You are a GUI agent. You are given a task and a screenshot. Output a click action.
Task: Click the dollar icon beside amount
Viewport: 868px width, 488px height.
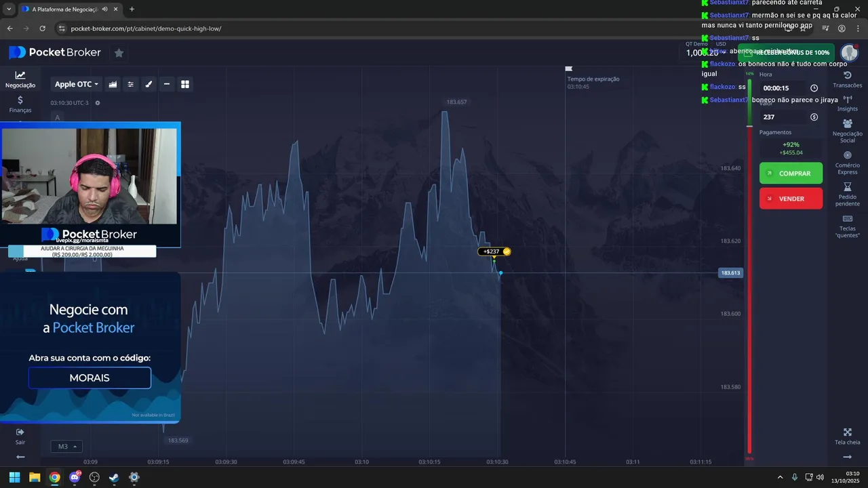tap(814, 117)
